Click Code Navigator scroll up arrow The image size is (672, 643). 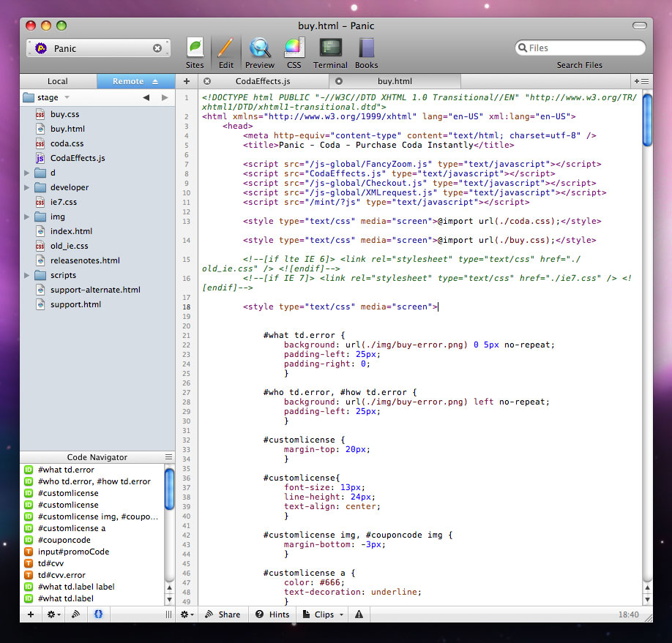click(x=169, y=588)
